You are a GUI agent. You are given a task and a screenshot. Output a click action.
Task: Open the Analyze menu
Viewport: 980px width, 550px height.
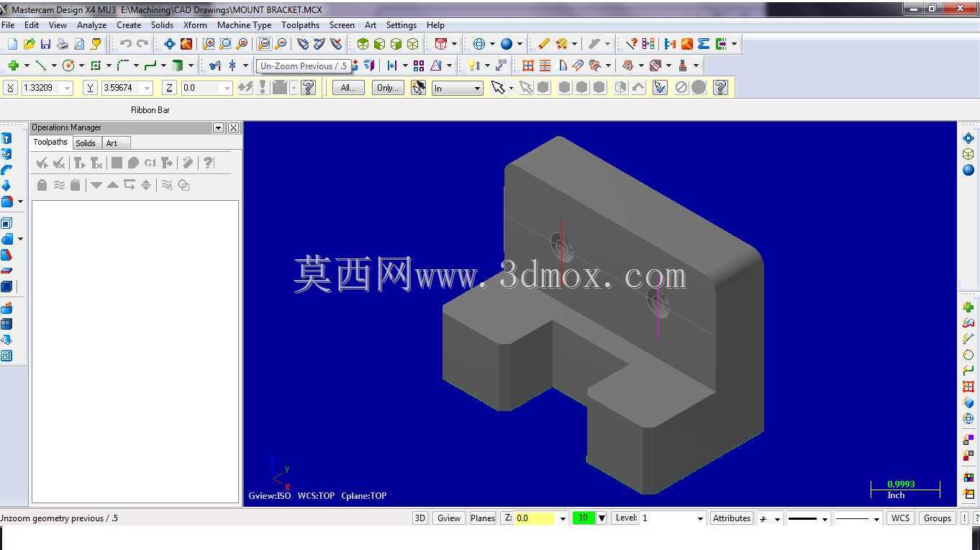tap(91, 24)
